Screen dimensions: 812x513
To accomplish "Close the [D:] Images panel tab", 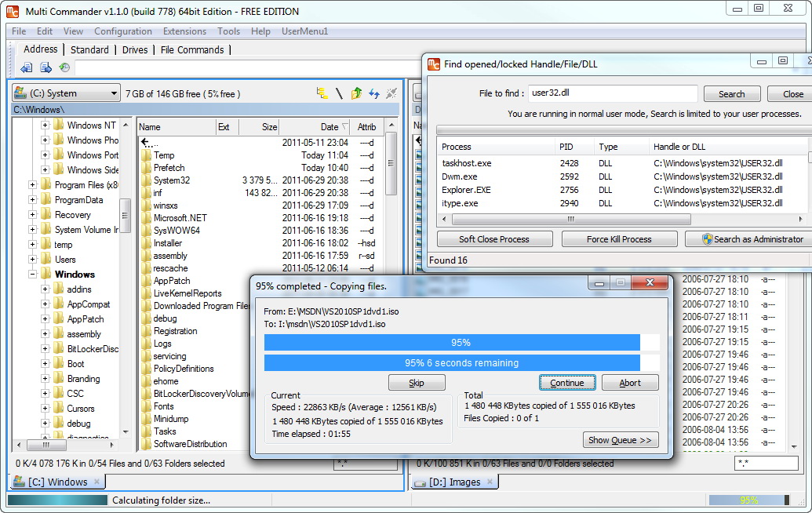I will (490, 482).
